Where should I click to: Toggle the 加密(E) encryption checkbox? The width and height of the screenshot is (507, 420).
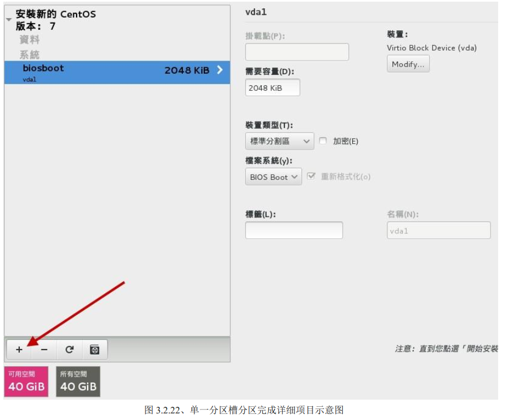323,140
